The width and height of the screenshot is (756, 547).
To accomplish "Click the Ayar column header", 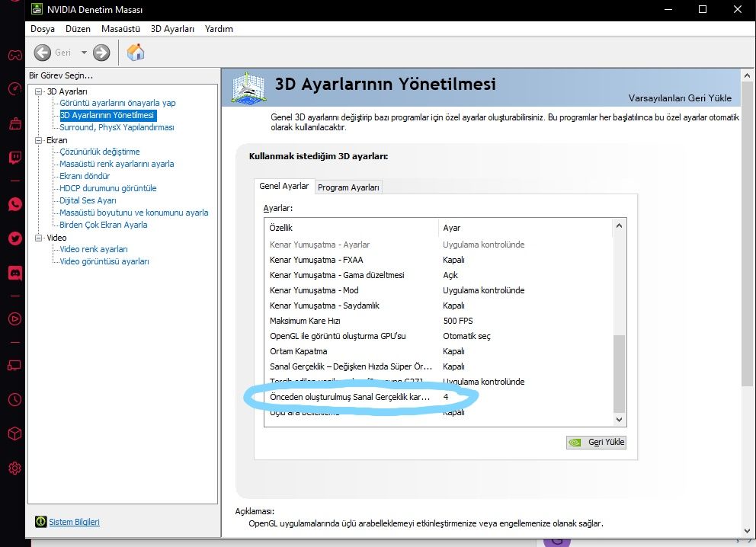I will point(526,228).
